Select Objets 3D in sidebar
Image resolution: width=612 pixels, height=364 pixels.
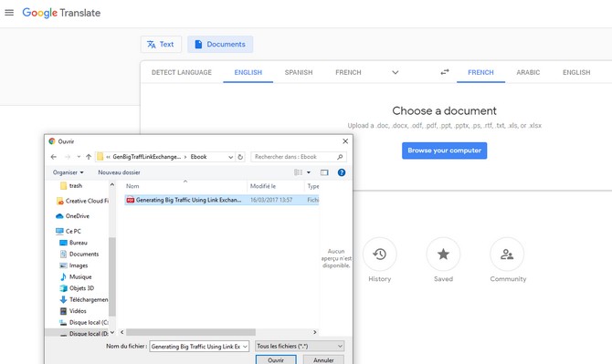77,288
